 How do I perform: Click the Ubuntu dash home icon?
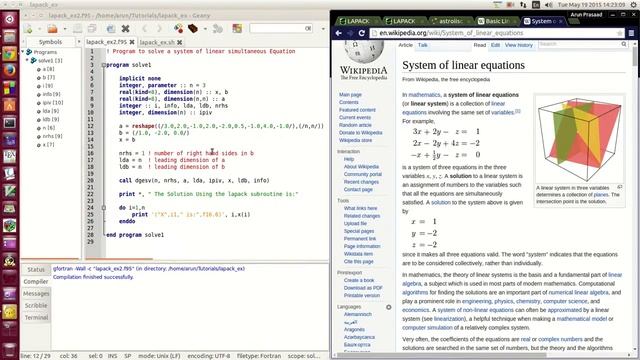9,19
